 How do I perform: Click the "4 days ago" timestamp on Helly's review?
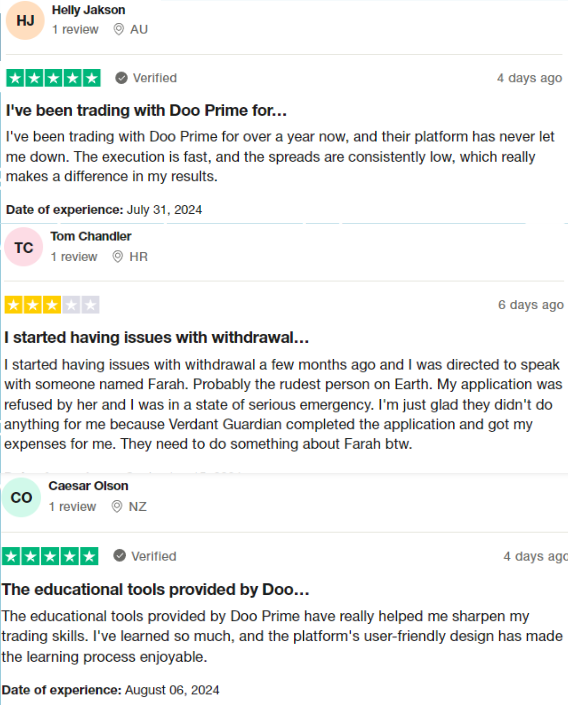pos(529,78)
